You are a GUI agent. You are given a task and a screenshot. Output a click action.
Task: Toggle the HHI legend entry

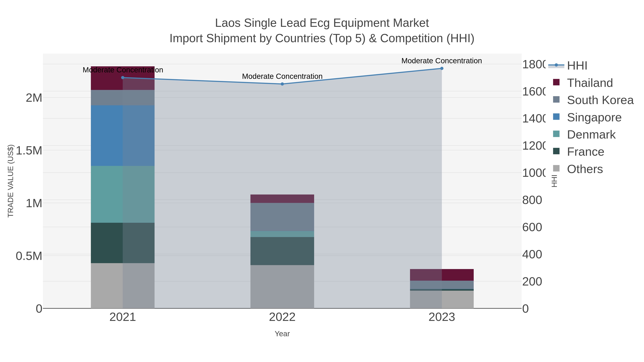(x=568, y=65)
